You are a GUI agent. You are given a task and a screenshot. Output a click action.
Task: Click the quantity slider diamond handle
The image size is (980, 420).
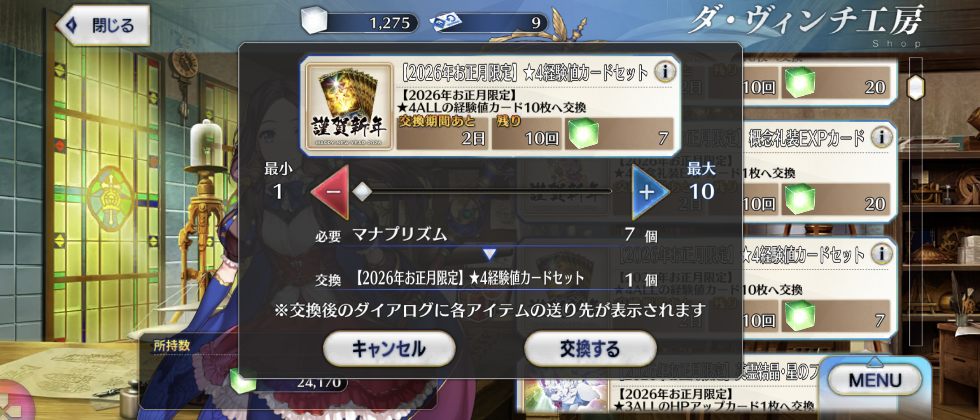(x=362, y=191)
